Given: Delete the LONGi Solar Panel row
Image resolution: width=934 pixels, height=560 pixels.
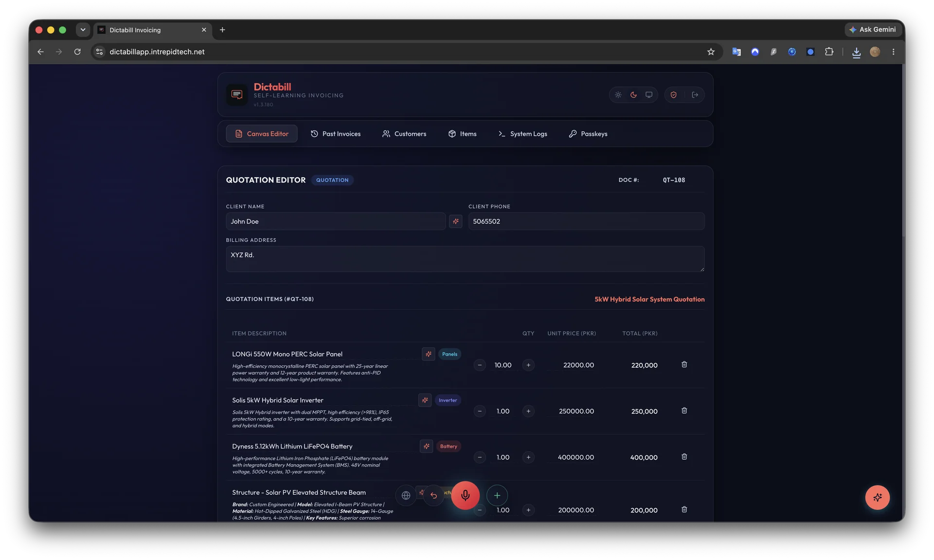Looking at the screenshot, I should [x=684, y=364].
